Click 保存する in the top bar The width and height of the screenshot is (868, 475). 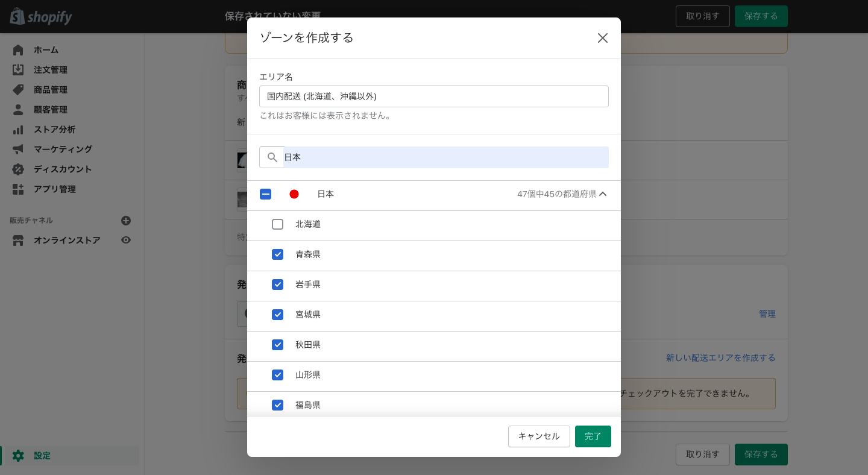761,16
